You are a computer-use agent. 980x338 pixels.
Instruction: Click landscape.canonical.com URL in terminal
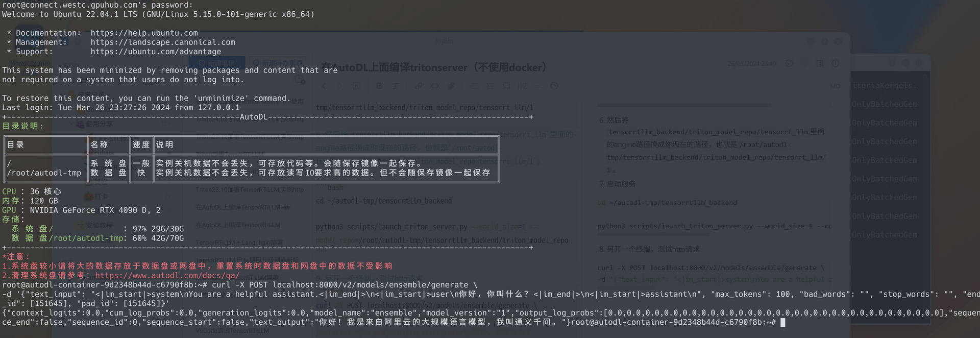[163, 42]
